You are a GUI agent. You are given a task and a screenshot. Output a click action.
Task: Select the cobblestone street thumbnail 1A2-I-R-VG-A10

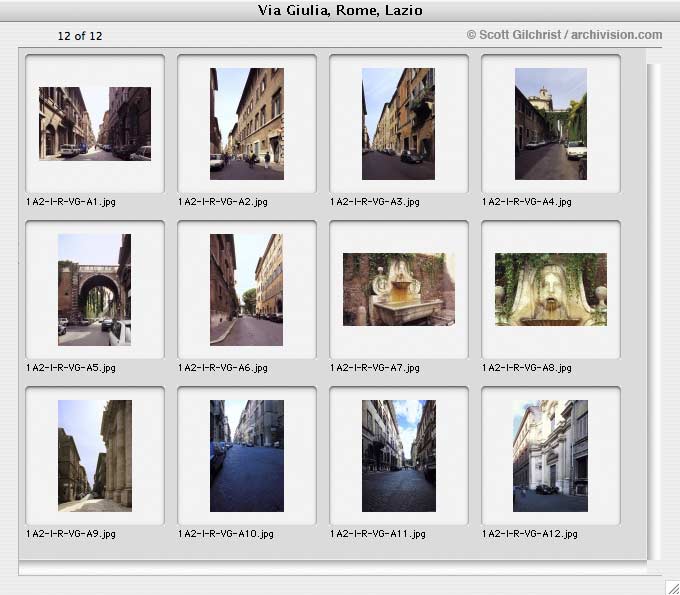[247, 456]
